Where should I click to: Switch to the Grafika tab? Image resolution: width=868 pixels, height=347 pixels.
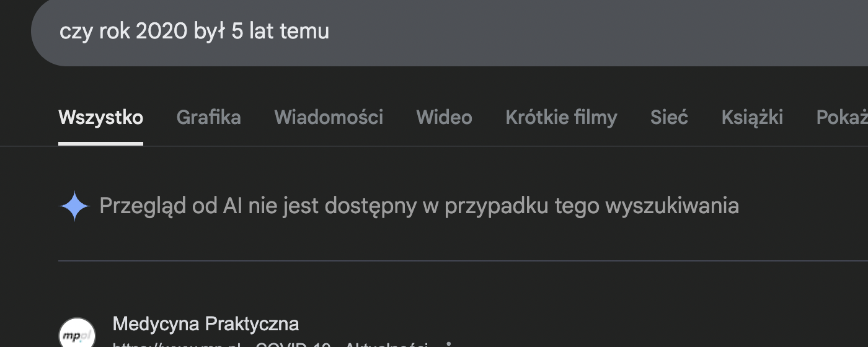[x=208, y=117]
